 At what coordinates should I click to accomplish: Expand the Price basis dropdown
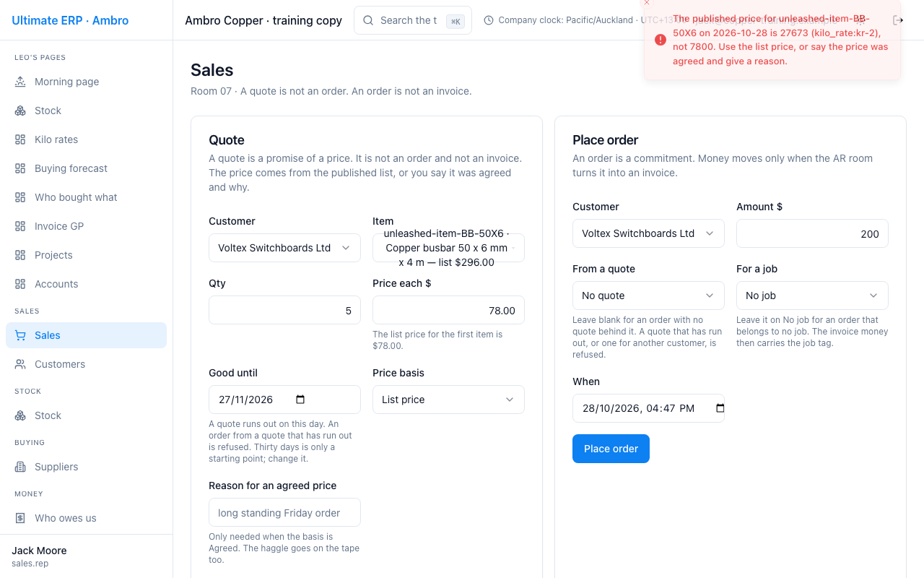(448, 400)
